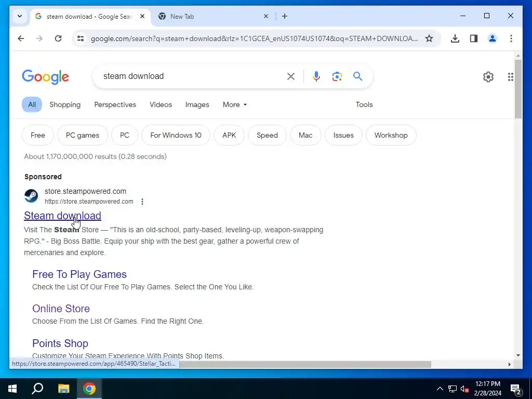Open Google apps grid
Image resolution: width=532 pixels, height=399 pixels.
point(511,77)
